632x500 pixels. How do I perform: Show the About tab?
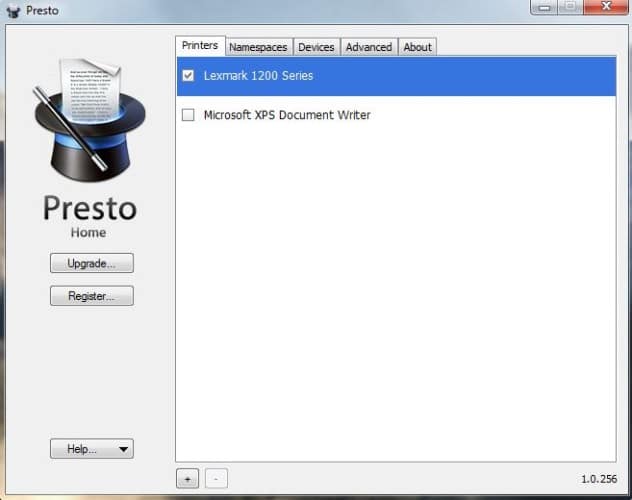point(418,47)
